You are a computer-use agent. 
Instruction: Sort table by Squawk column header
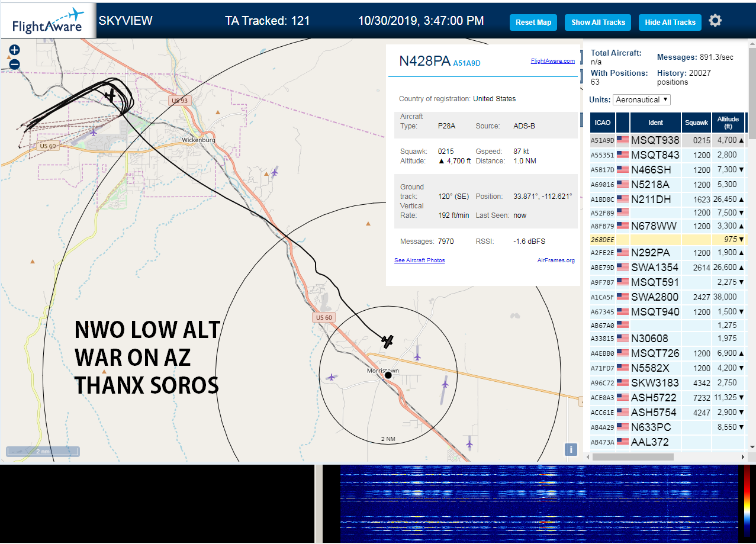click(x=696, y=123)
